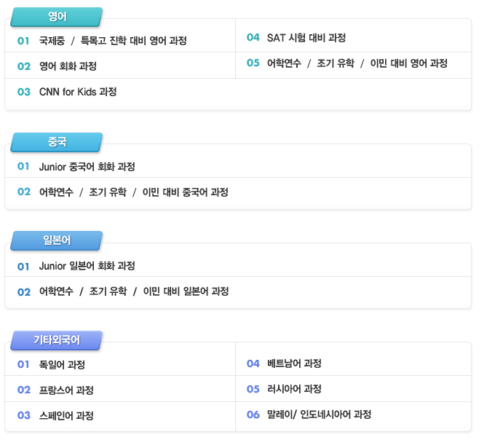This screenshot has height=448, width=495.
Task: Open the 스페인어 과정 course
Action: click(x=66, y=416)
